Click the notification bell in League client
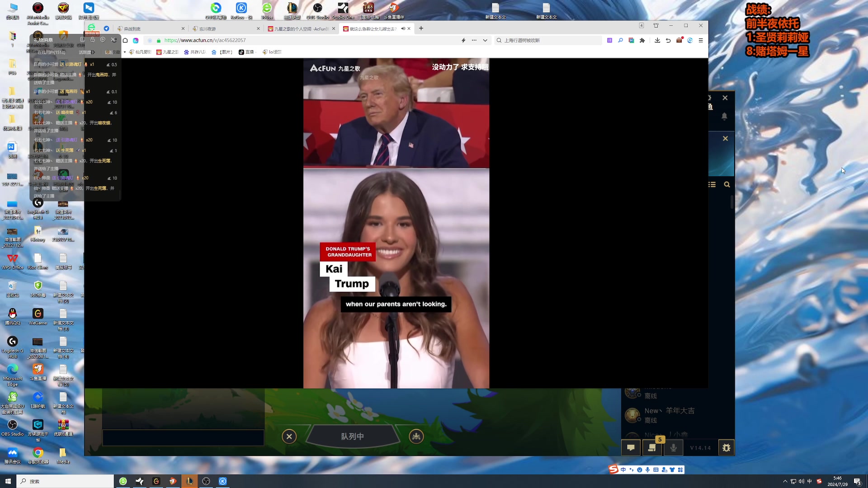This screenshot has width=868, height=488. pos(724,116)
